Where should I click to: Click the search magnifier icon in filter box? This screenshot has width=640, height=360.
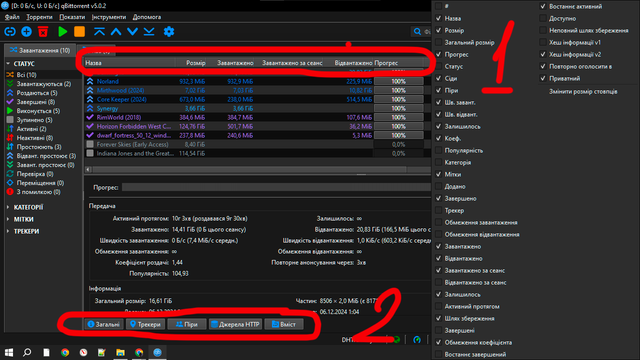tap(417, 31)
